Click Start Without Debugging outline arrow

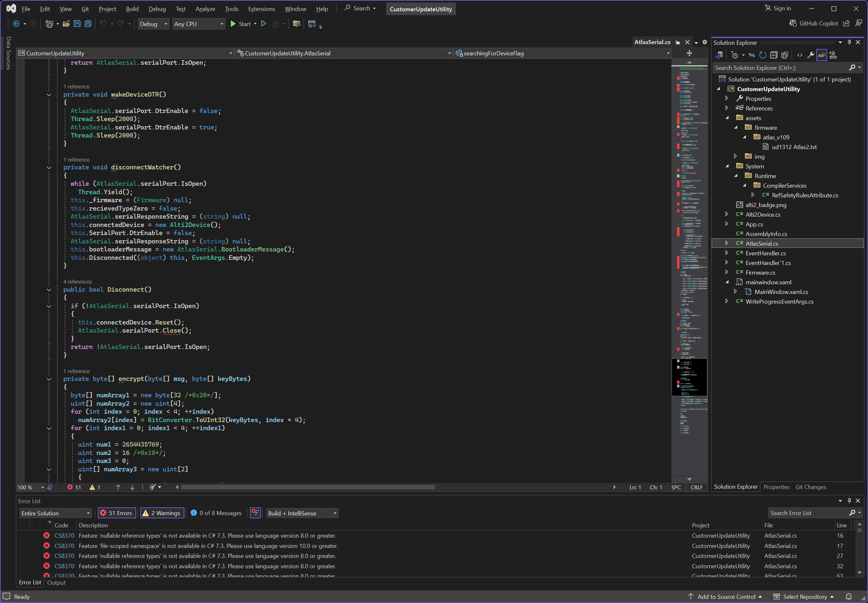click(x=263, y=24)
